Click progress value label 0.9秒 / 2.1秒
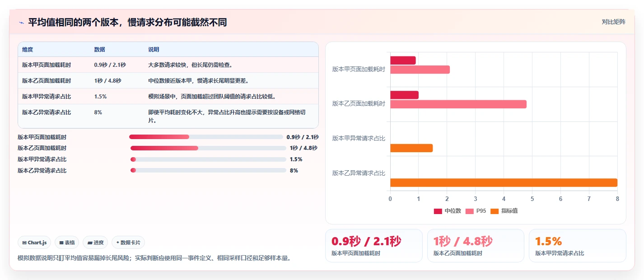The width and height of the screenshot is (644, 280). click(303, 137)
